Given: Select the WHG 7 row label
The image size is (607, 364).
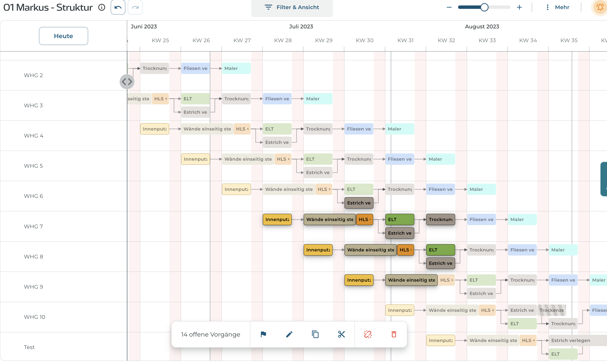Looking at the screenshot, I should (33, 226).
